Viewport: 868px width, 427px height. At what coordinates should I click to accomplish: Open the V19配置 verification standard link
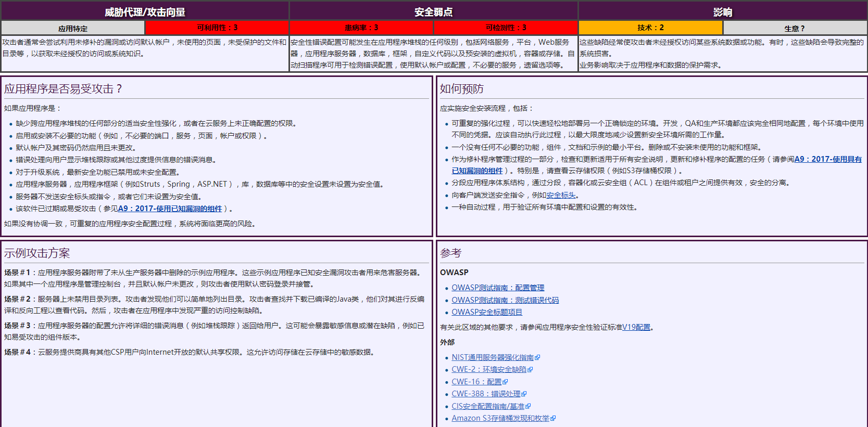pyautogui.click(x=636, y=327)
